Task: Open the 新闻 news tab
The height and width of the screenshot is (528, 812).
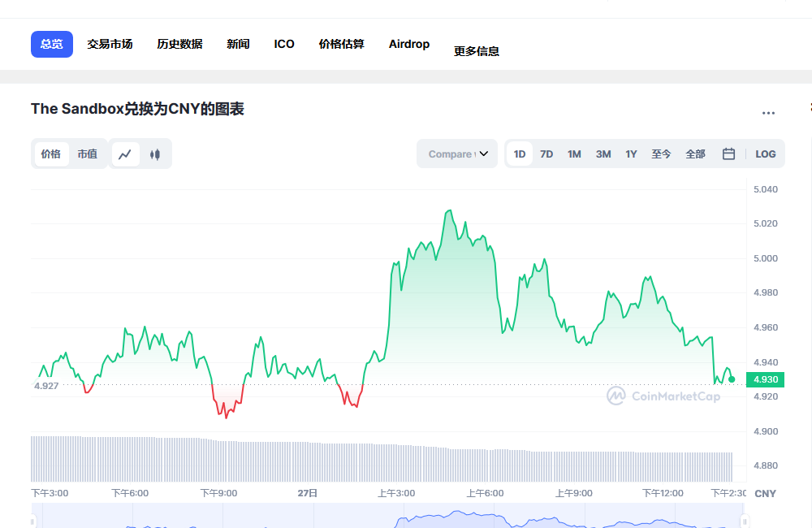Action: (x=238, y=44)
